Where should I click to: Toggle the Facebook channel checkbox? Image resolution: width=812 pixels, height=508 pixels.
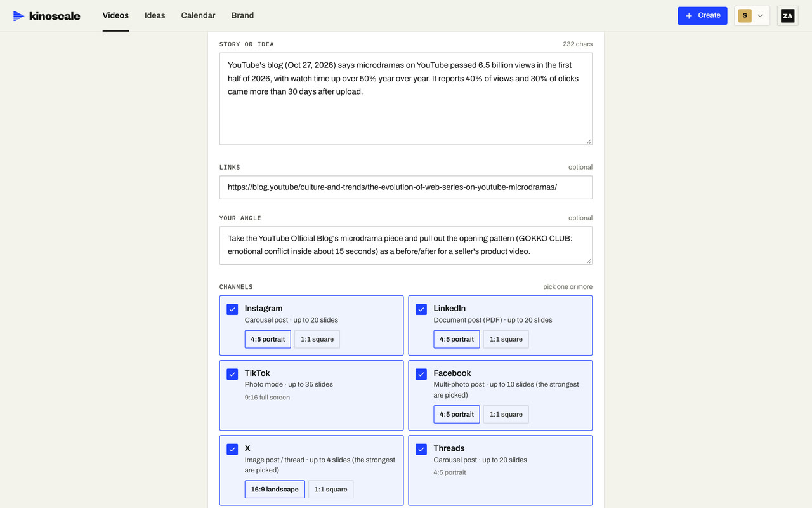coord(421,374)
